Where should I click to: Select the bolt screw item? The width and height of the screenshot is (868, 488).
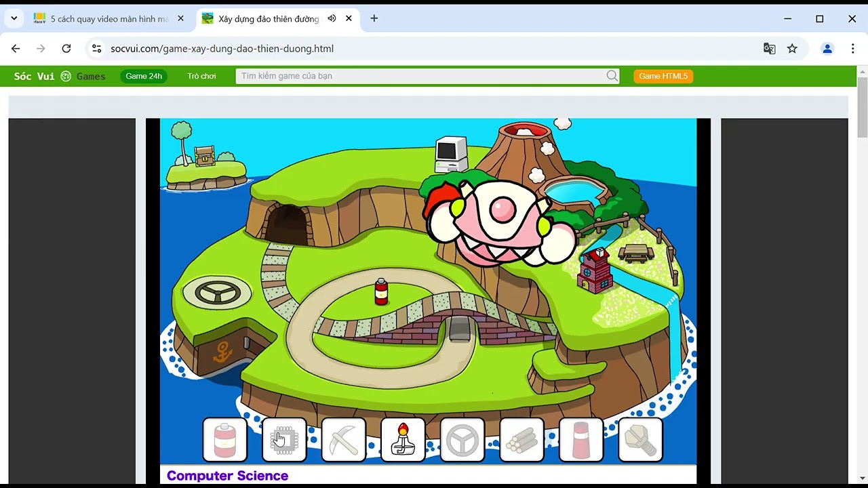640,440
